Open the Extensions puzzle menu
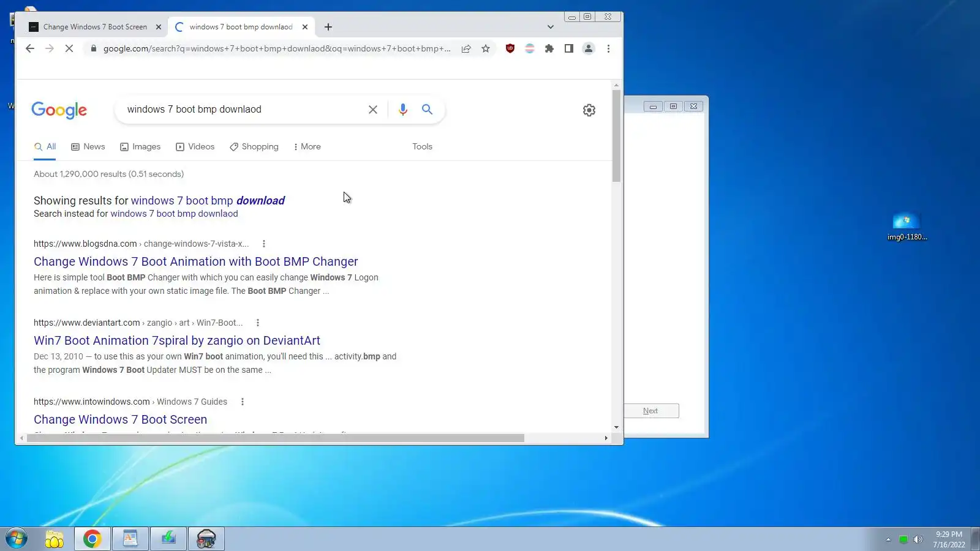Viewport: 980px width, 551px height. tap(549, 48)
